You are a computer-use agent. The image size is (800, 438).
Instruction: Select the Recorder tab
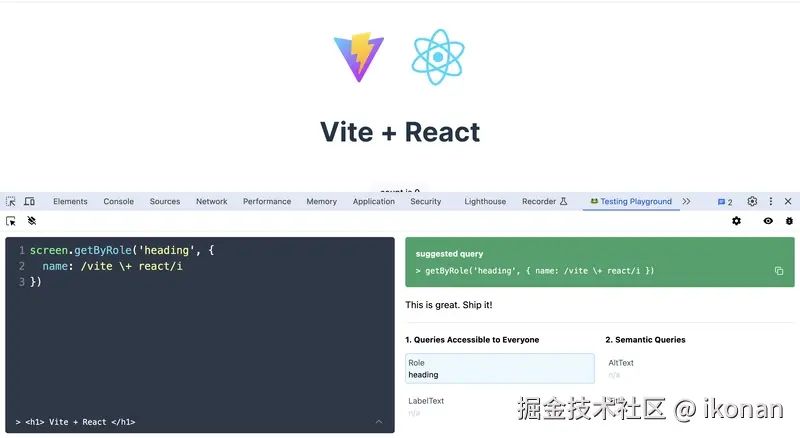point(544,202)
